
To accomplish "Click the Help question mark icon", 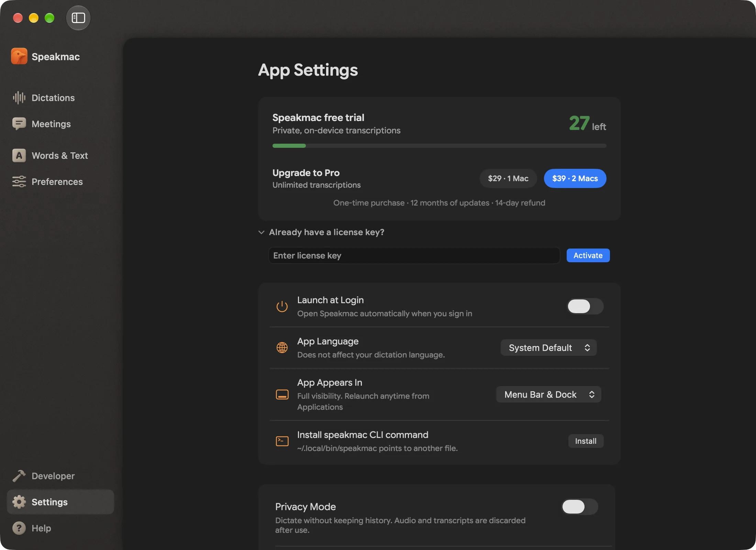I will click(19, 528).
